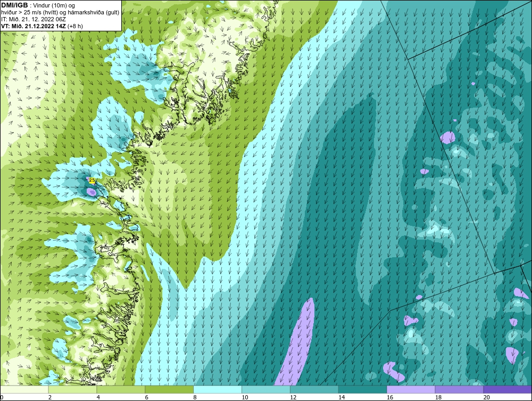Click the legend scale label 14
Image resolution: width=532 pixels, height=401 pixels.
[x=342, y=397]
